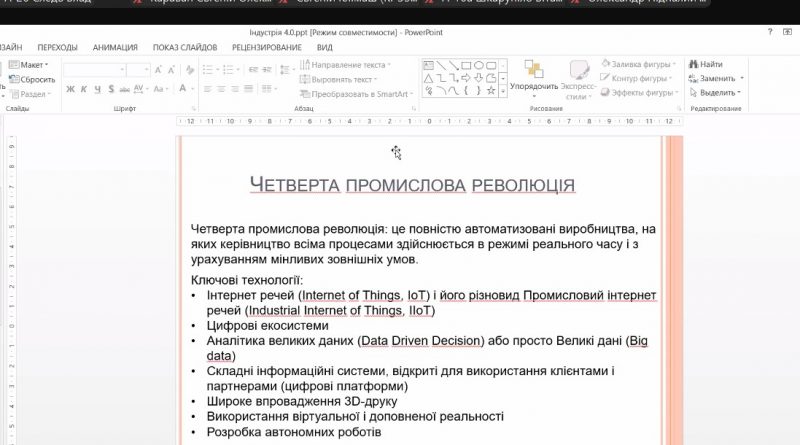Open the line spacing dropdown
The height and width of the screenshot is (445, 800).
287,69
